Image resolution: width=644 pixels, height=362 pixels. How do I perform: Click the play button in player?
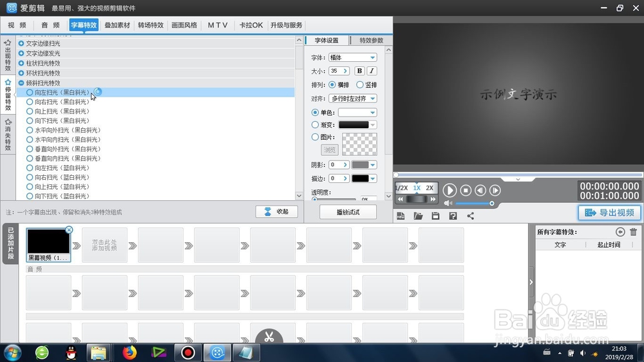pyautogui.click(x=450, y=190)
